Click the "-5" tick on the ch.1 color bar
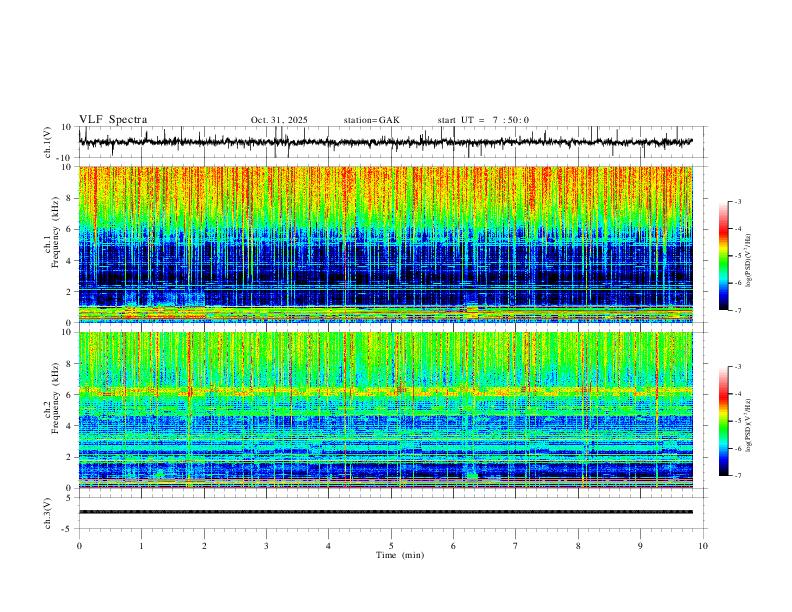 [x=737, y=256]
